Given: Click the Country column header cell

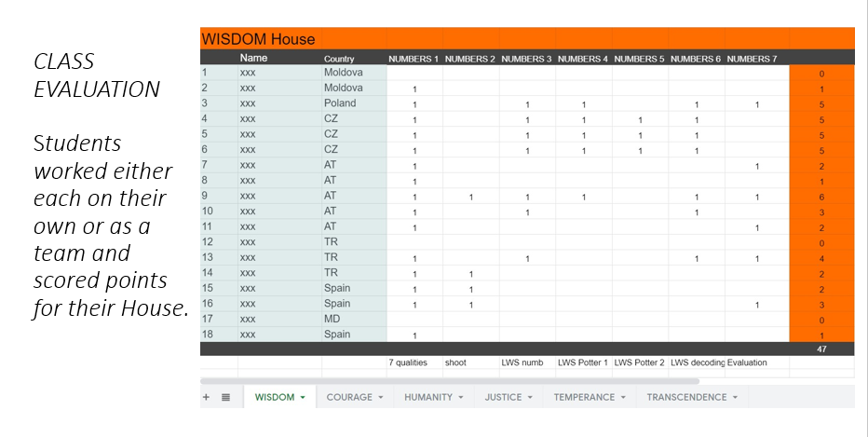Looking at the screenshot, I should pyautogui.click(x=339, y=59).
